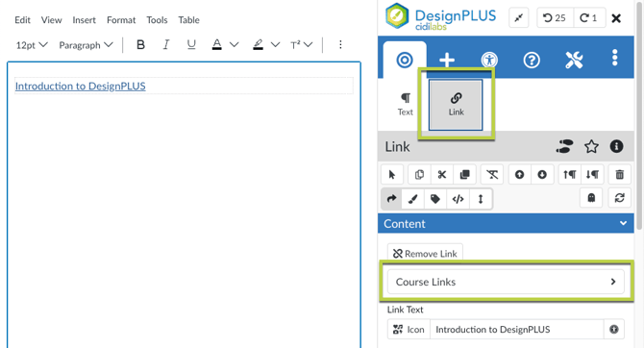Open the HTML code view icon

pos(458,199)
